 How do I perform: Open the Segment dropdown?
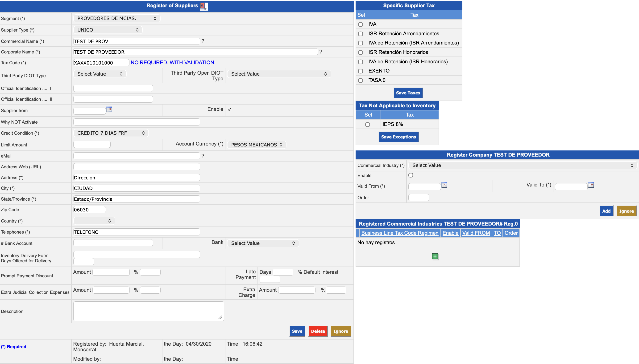pos(117,18)
